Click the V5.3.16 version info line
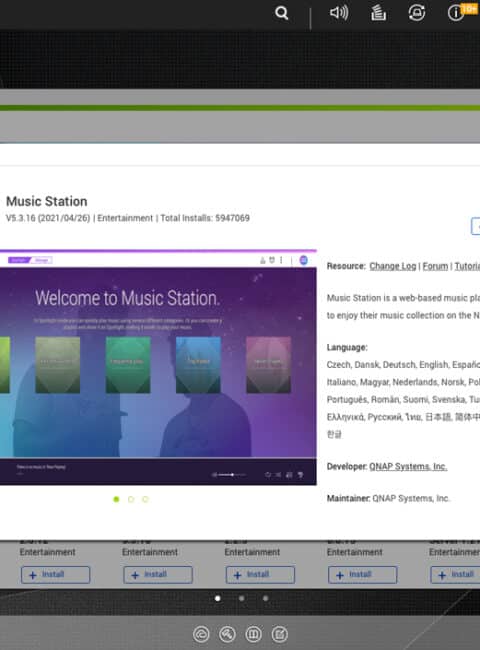Image resolution: width=480 pixels, height=650 pixels. [x=128, y=218]
